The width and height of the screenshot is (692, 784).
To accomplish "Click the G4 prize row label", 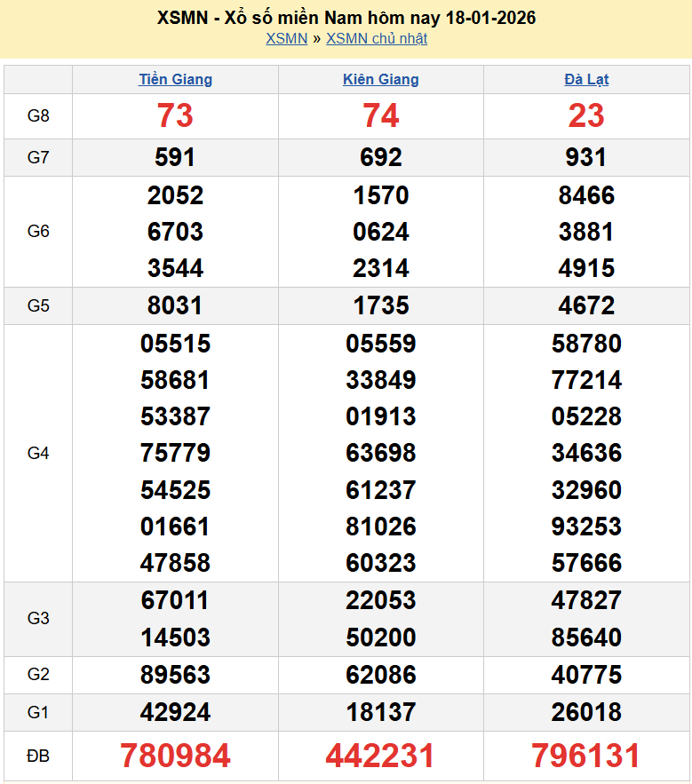I will click(38, 453).
